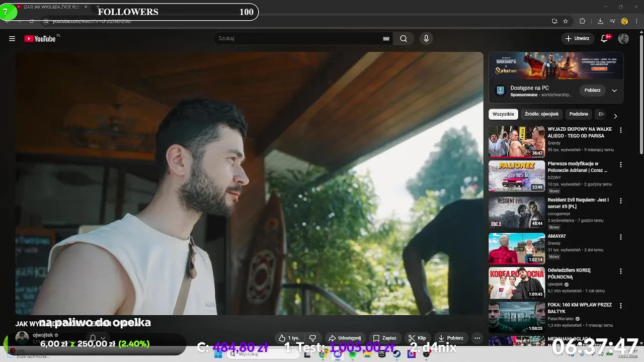Open the 160 KM WPŁAW video thumbnail
Image resolution: width=644 pixels, height=362 pixels.
tap(517, 317)
